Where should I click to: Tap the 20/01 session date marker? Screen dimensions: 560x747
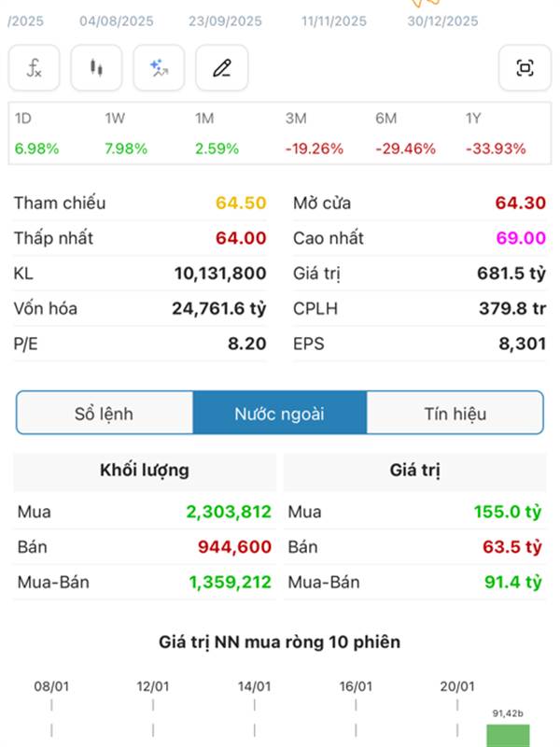coord(457,686)
